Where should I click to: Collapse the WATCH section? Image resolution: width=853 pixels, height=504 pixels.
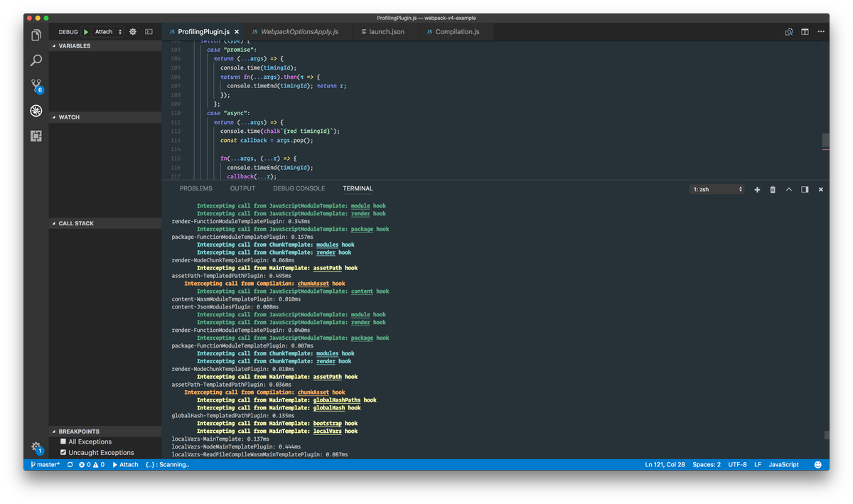click(x=105, y=117)
